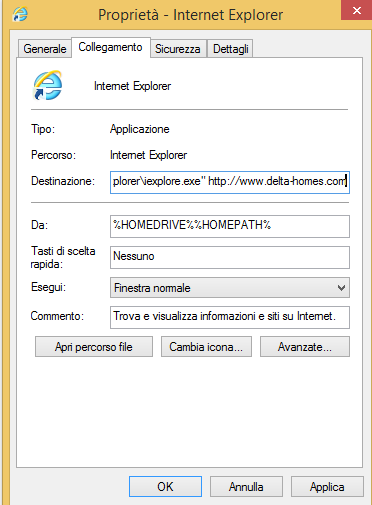
Task: Open the Dettagli tab
Action: [230, 49]
